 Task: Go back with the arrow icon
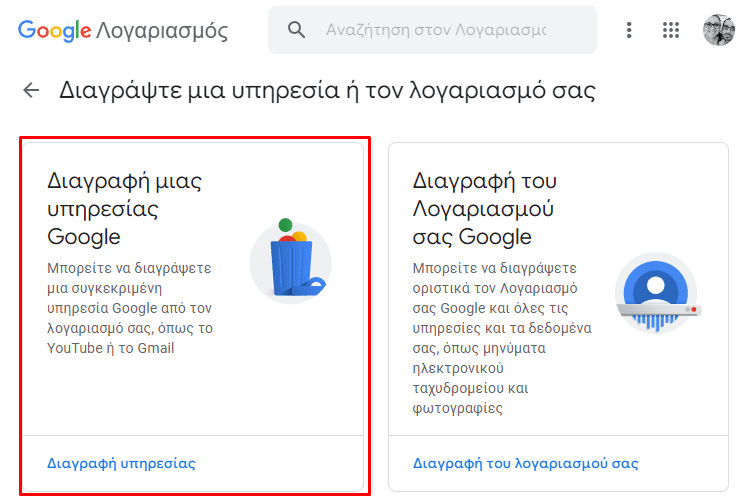point(32,89)
